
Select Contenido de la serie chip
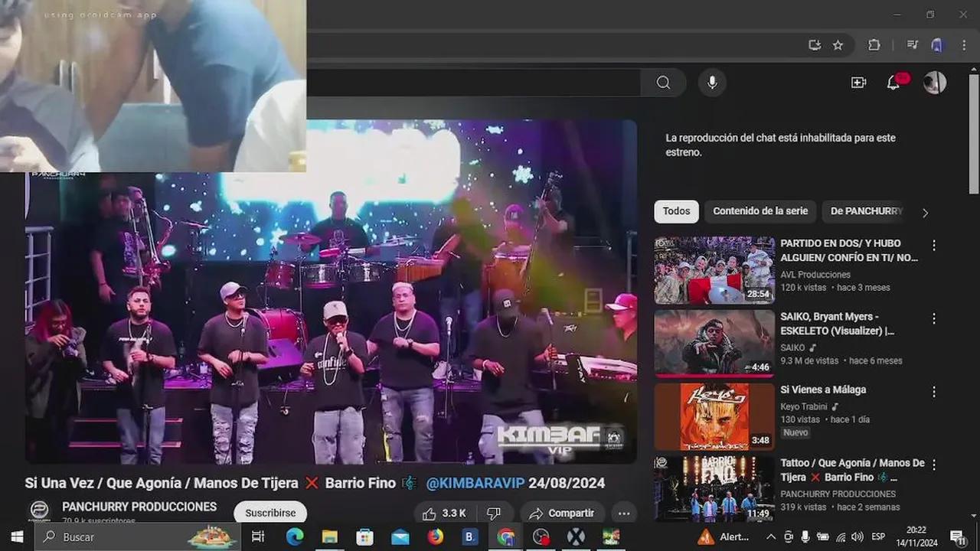(760, 211)
